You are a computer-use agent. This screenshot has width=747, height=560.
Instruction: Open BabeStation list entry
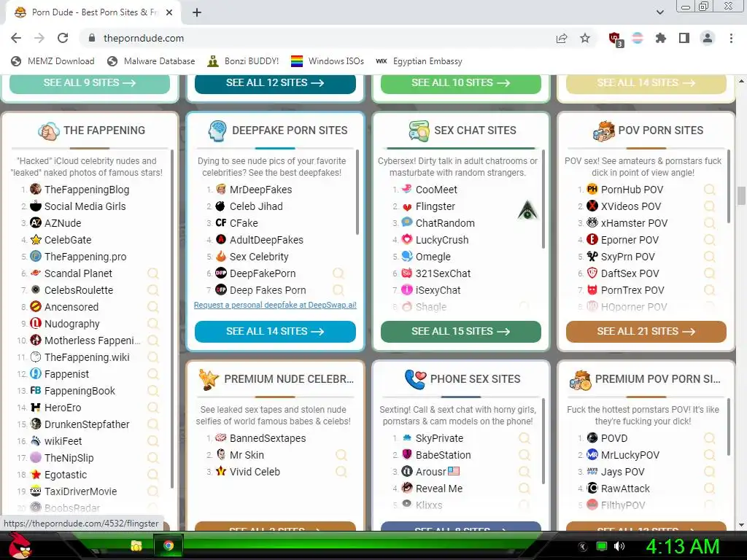[x=443, y=455]
